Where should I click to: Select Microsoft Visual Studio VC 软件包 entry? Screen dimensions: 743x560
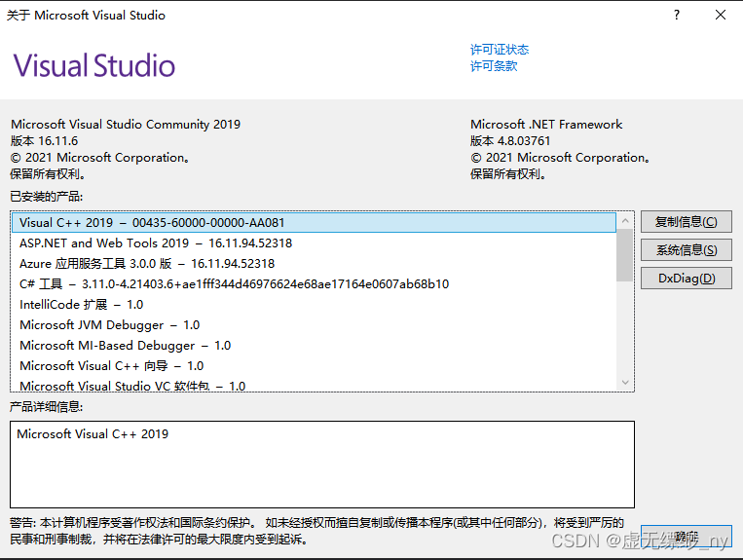314,385
